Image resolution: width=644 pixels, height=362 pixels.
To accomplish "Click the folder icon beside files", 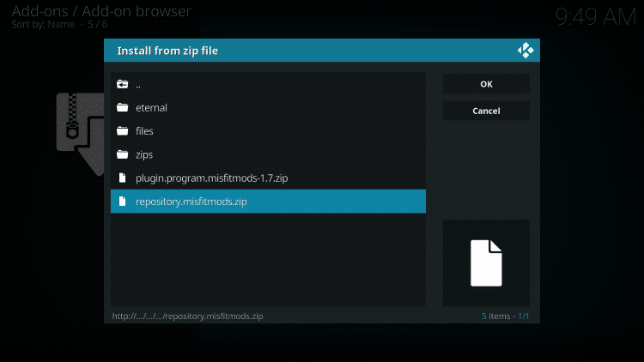I will pyautogui.click(x=122, y=131).
